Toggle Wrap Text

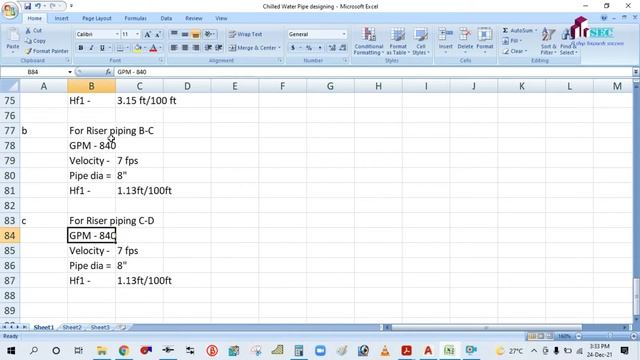click(x=245, y=34)
